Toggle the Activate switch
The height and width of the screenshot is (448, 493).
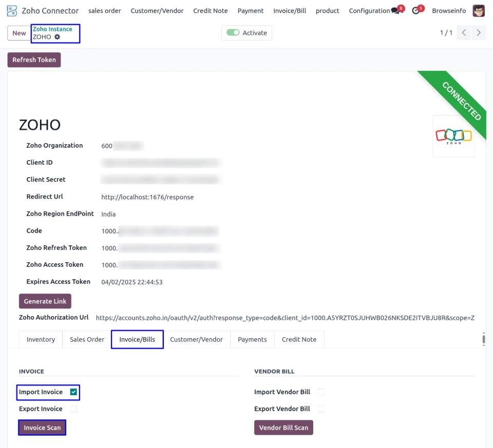[233, 33]
